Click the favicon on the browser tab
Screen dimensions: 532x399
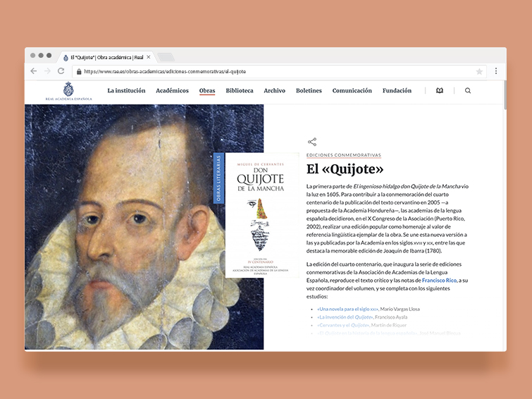point(66,58)
